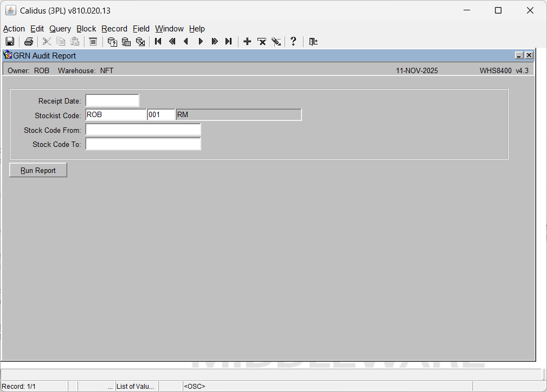This screenshot has height=392, width=547.
Task: Go to the next record arrow
Action: [201, 42]
